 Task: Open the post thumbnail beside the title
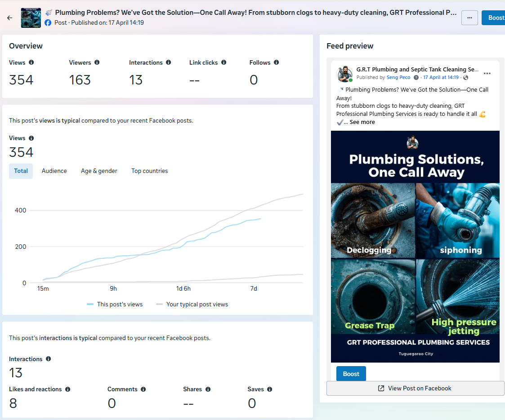point(31,18)
